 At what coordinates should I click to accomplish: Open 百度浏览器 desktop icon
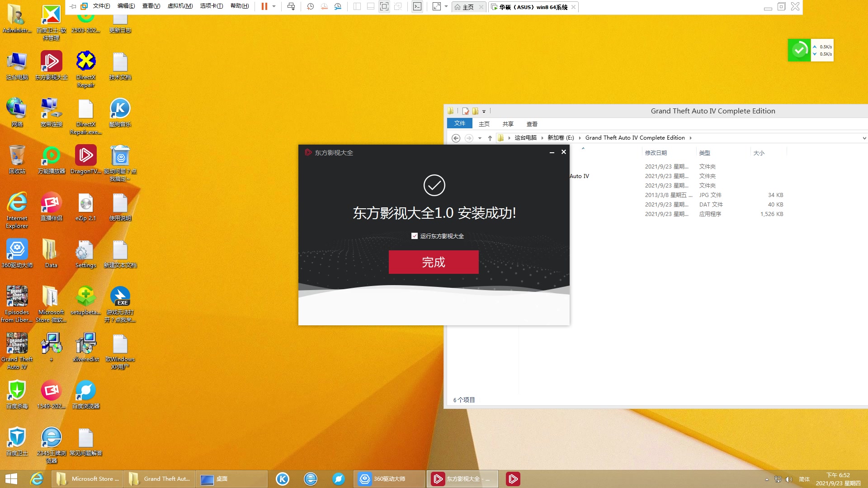pyautogui.click(x=85, y=395)
